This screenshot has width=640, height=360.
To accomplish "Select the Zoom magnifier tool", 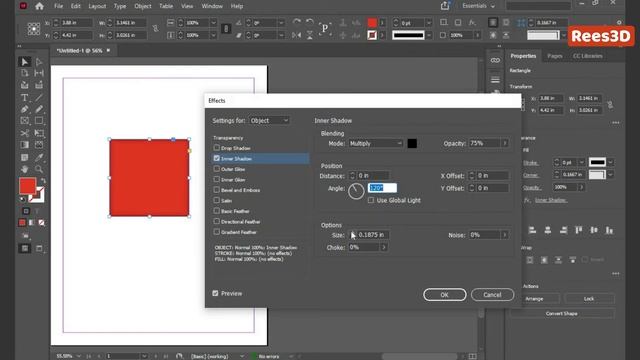I will coord(39,169).
